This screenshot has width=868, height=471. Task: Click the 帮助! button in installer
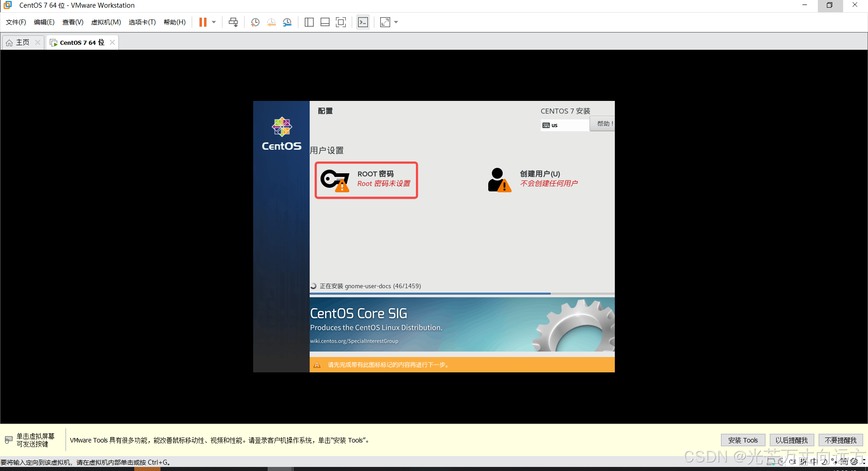pyautogui.click(x=603, y=124)
